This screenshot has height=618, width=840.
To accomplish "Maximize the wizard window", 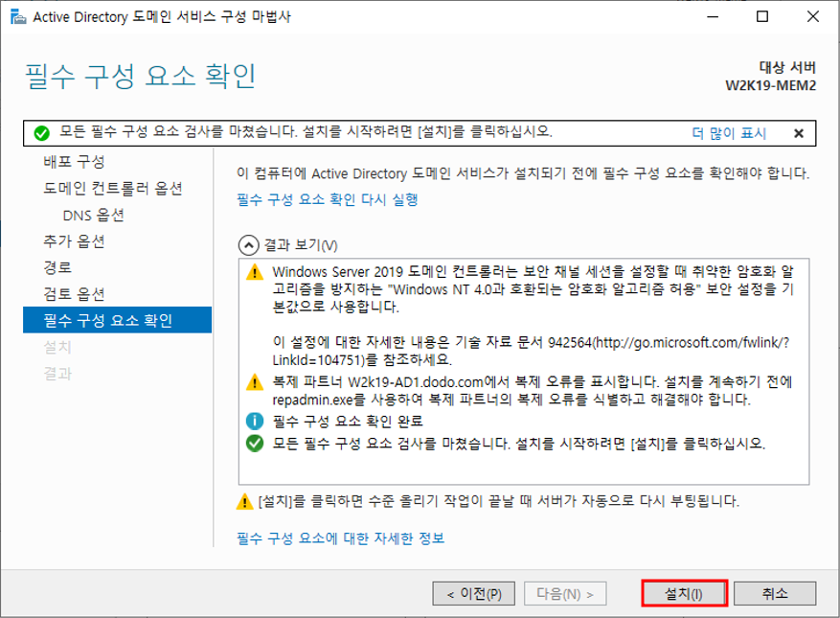I will point(762,16).
